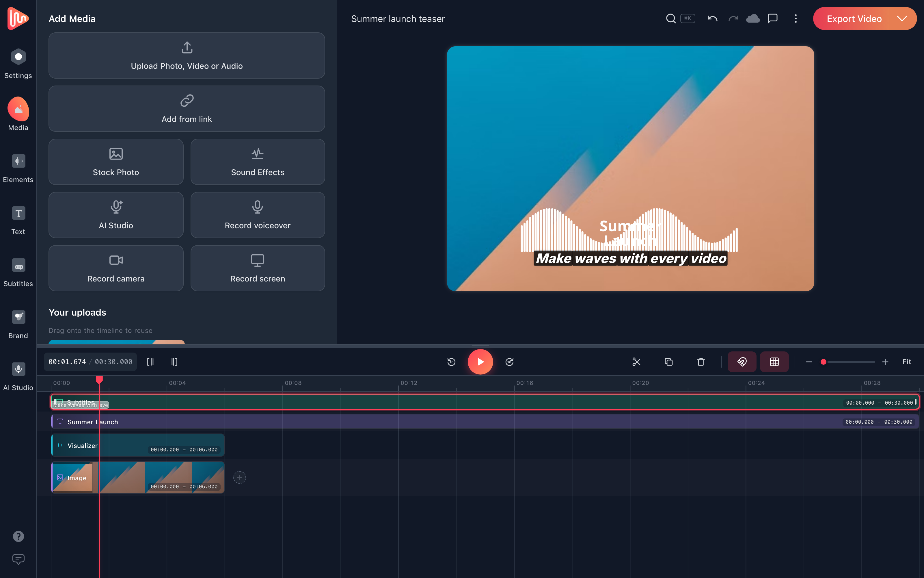924x578 pixels.
Task: Open the three-dot more options menu
Action: tap(796, 18)
